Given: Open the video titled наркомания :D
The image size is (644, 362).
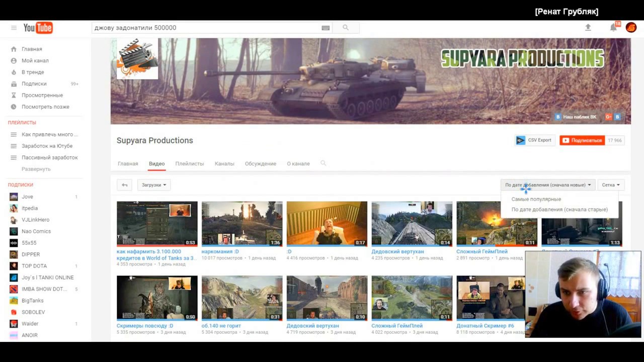Looking at the screenshot, I should pos(220,251).
